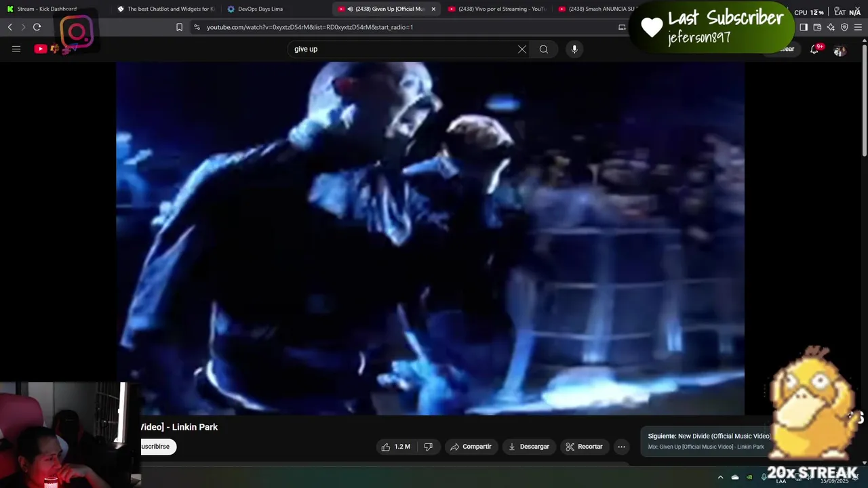868x488 pixels.
Task: Open more actions three-dot menu
Action: point(621,447)
